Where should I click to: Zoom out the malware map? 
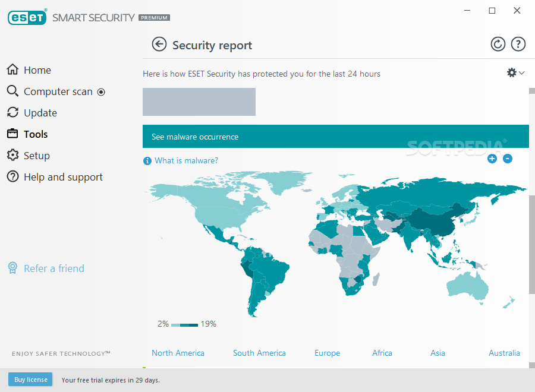click(x=508, y=159)
